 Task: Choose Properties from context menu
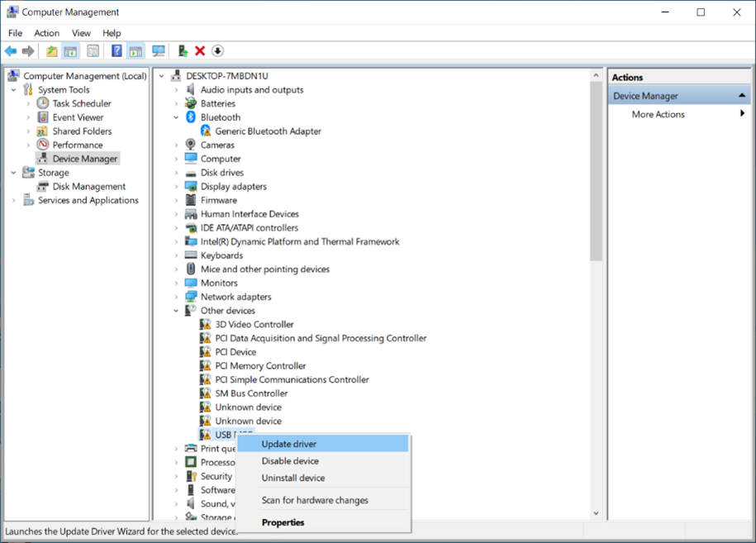tap(323, 522)
